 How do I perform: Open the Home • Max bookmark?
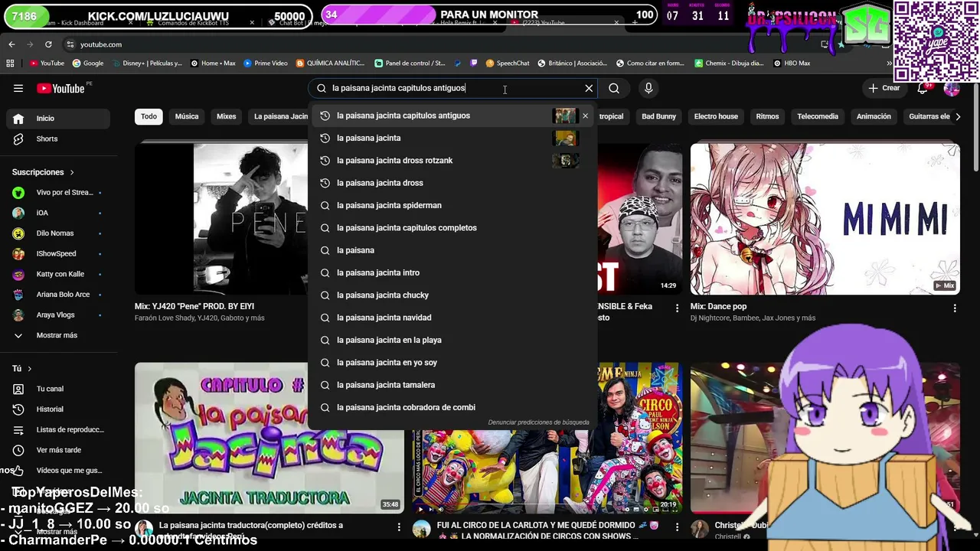(x=213, y=64)
